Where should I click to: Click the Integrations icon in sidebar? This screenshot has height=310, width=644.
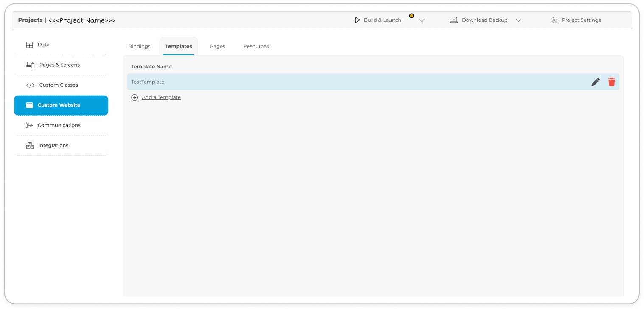click(30, 145)
